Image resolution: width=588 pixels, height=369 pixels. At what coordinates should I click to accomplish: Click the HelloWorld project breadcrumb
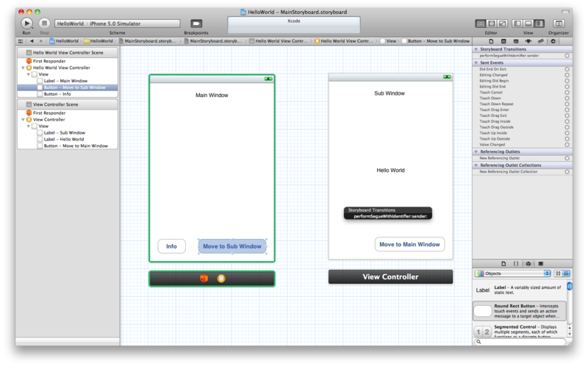coord(64,41)
